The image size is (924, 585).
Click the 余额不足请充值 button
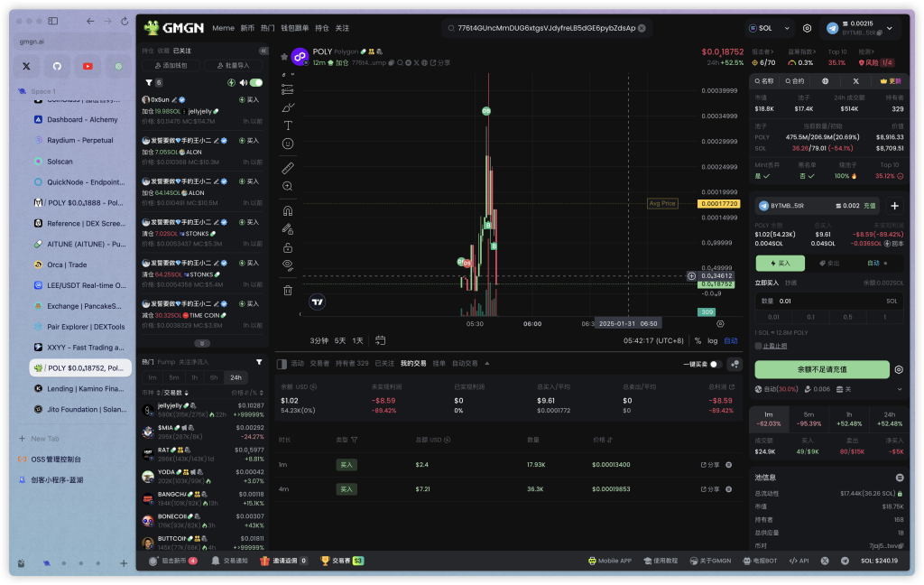tap(821, 369)
